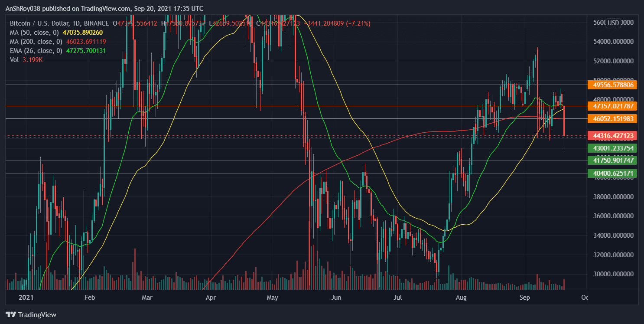644x324 pixels.
Task: Click the green level 40400.625171
Action: tap(613, 173)
